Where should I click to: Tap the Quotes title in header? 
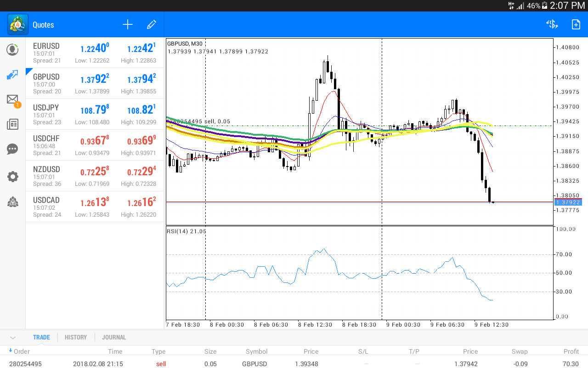[x=43, y=25]
